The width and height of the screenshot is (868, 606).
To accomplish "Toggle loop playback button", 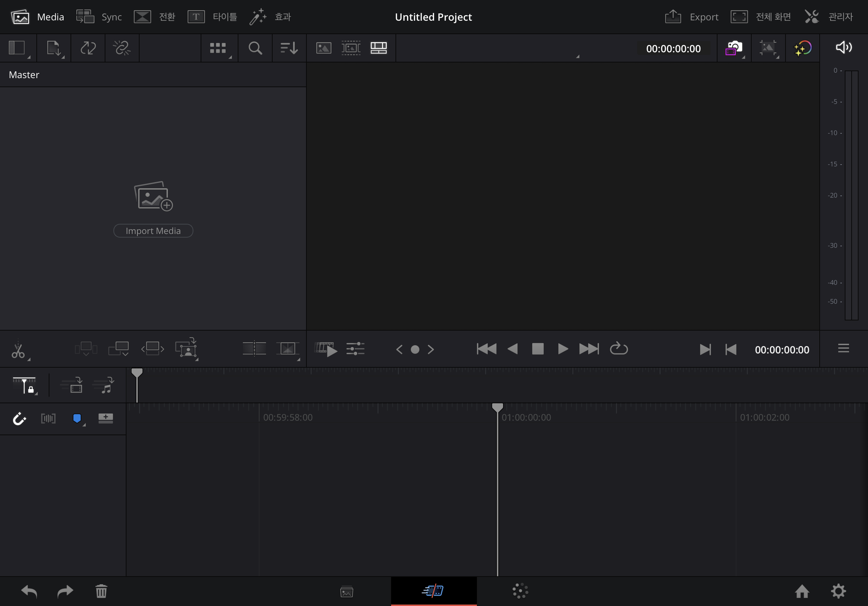I will click(619, 349).
